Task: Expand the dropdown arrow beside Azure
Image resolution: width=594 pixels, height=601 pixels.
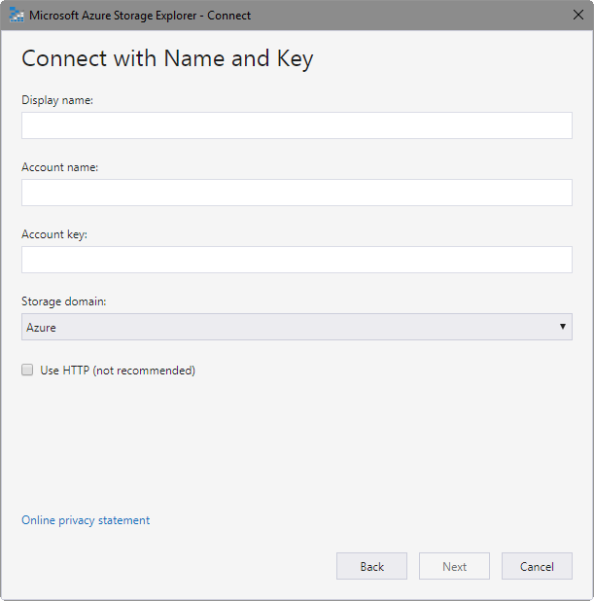Action: (x=563, y=327)
